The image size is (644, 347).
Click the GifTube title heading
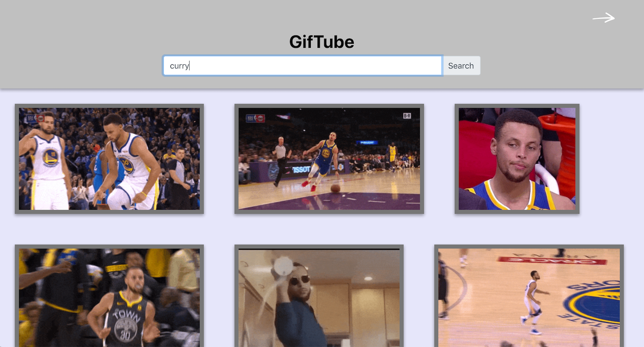coord(322,42)
